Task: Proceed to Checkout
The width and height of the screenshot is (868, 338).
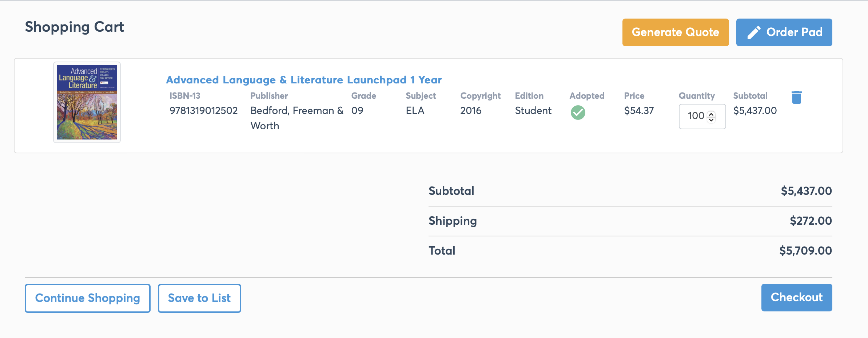Action: (797, 298)
